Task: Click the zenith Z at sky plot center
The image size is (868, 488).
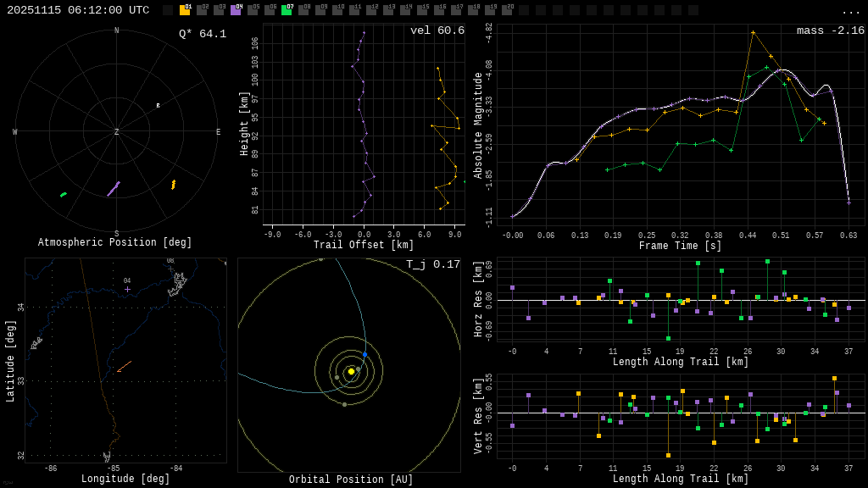Action: pos(117,132)
